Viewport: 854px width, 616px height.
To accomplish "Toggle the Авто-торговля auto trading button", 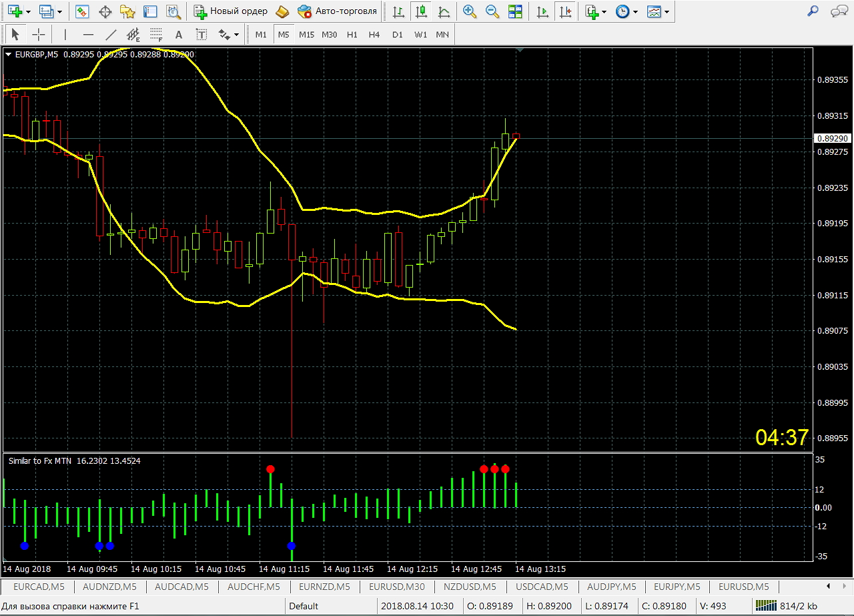I will (x=338, y=11).
